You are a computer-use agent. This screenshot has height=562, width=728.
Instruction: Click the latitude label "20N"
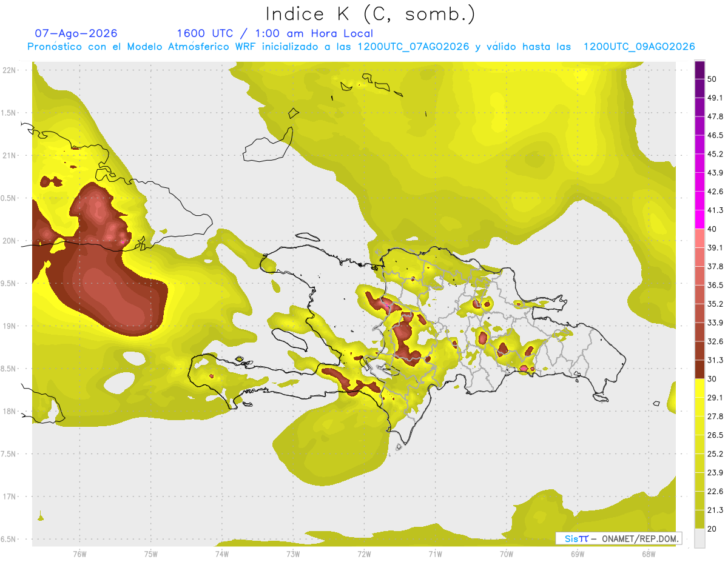[10, 241]
